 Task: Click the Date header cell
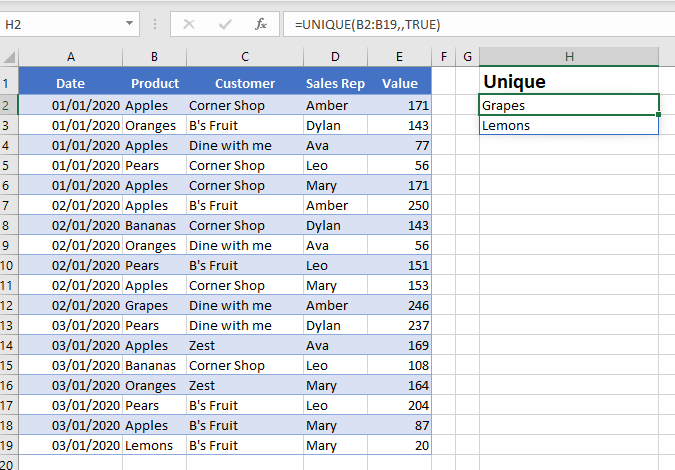71,83
